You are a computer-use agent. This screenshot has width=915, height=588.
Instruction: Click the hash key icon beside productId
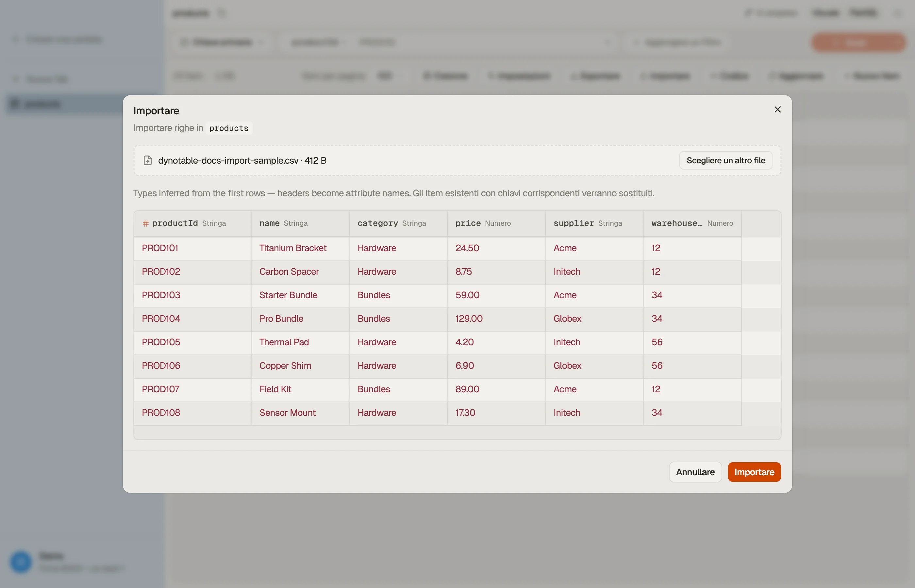point(145,223)
